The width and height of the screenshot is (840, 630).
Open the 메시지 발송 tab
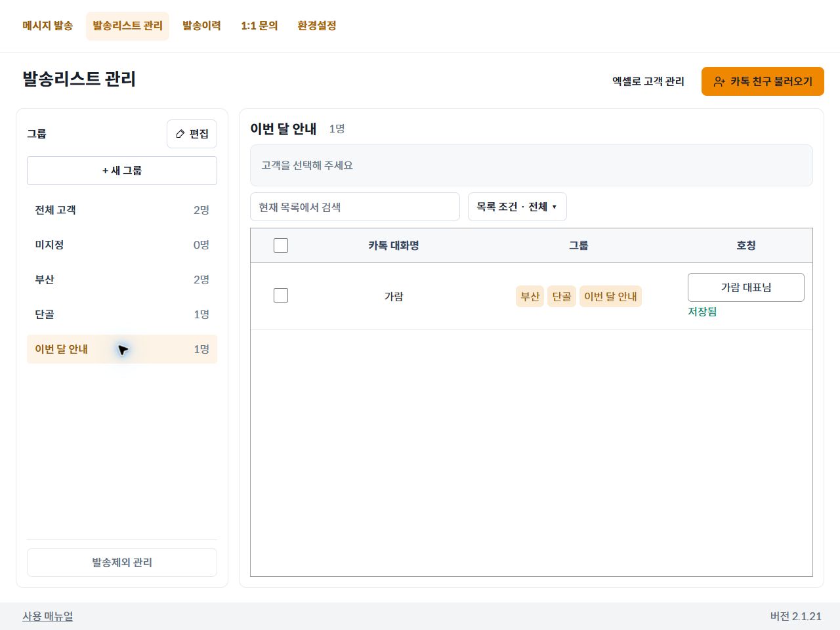[47, 26]
